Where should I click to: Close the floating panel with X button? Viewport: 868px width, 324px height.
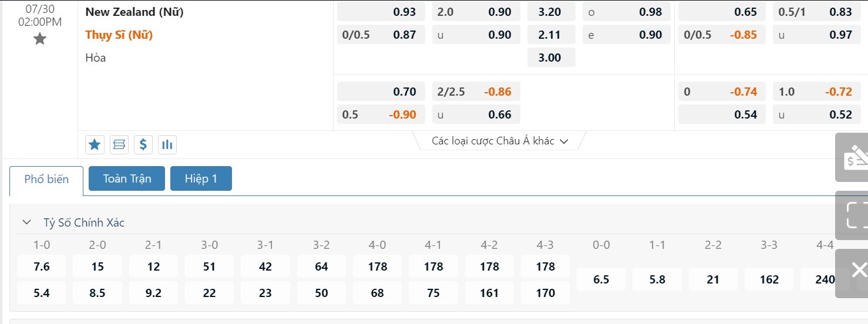point(858,270)
